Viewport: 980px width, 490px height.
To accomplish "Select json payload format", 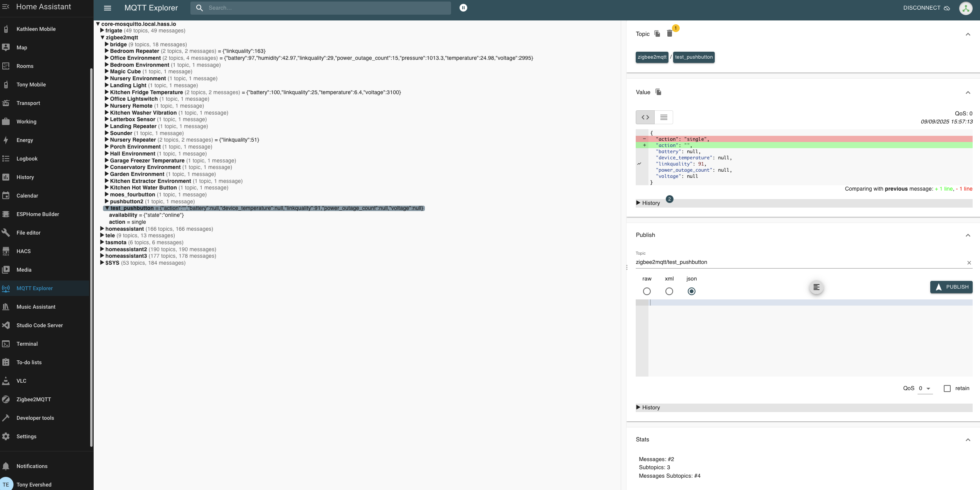I will 692,291.
